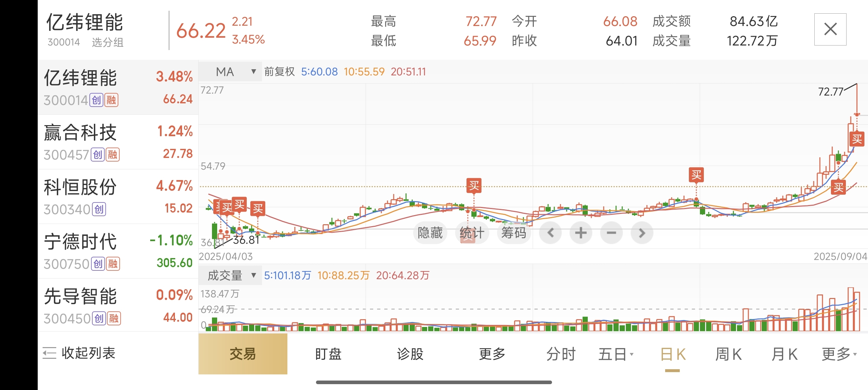Click the 36.81 low price label on chart
The image size is (868, 390).
coord(246,240)
